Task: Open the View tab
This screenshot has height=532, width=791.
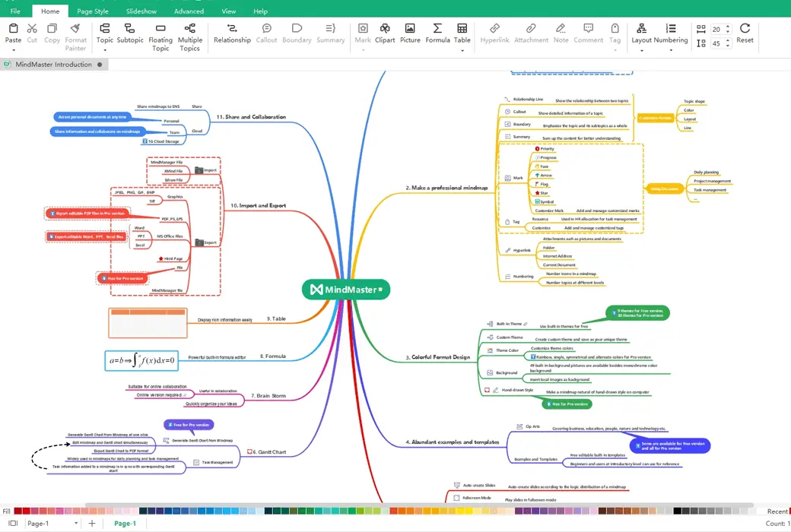Action: (228, 11)
